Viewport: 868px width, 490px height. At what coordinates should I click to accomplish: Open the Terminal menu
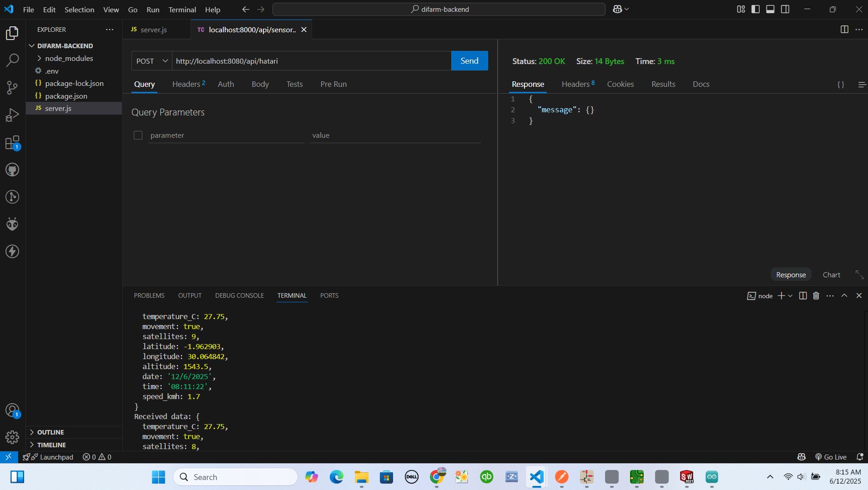coord(182,10)
